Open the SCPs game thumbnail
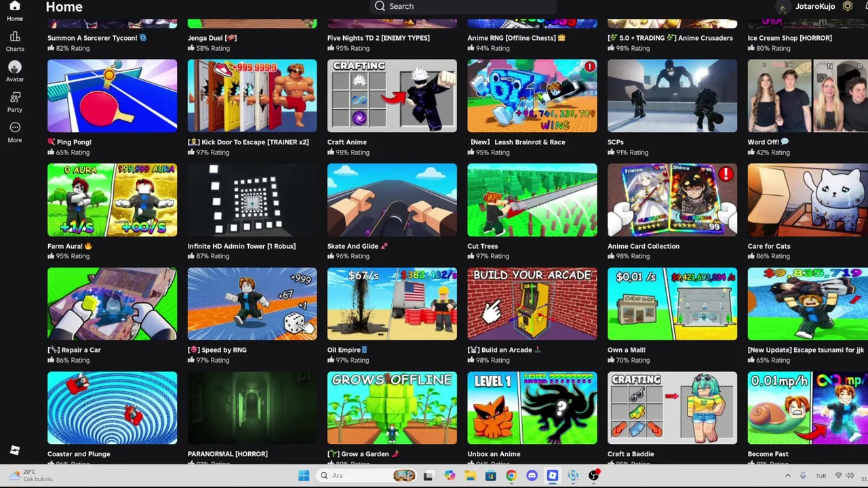The image size is (868, 488). coord(672,96)
